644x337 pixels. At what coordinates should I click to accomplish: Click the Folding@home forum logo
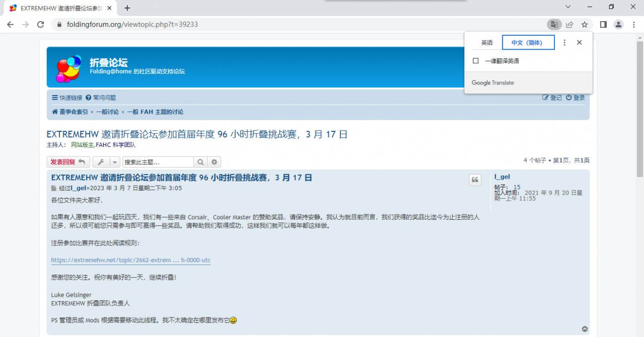tap(68, 69)
